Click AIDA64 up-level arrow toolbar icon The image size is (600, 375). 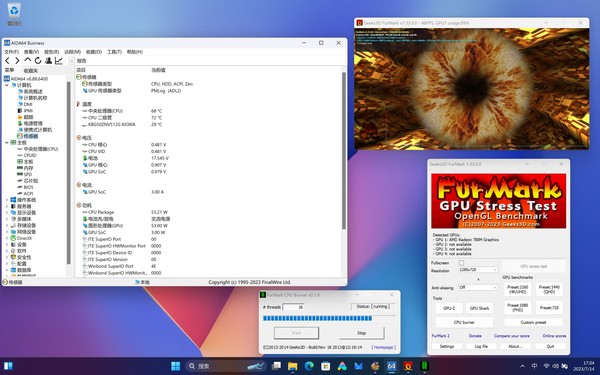coord(28,60)
